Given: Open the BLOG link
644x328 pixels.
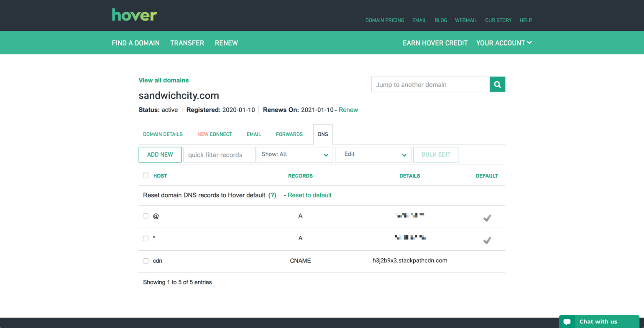Looking at the screenshot, I should click(441, 20).
